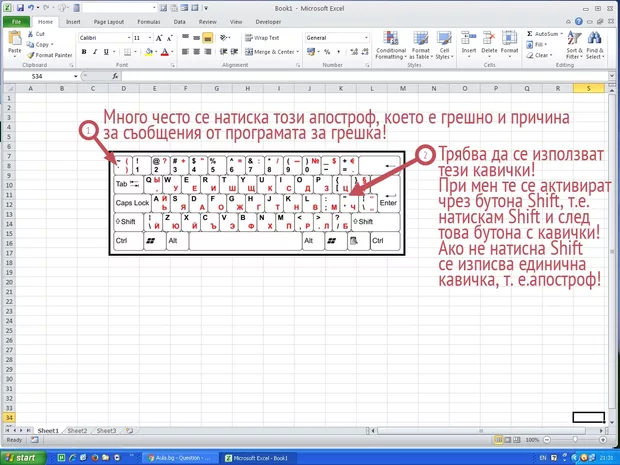Open Sort & Filter options

(574, 45)
